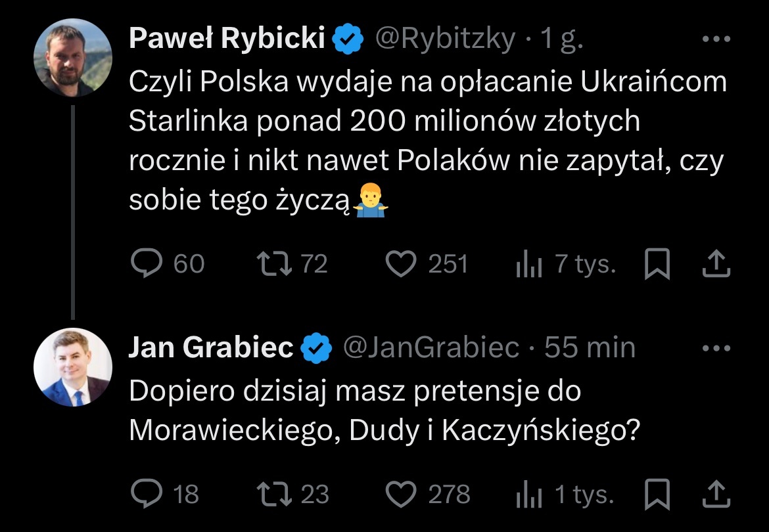Click the @Rybitzky handle

coord(445,39)
